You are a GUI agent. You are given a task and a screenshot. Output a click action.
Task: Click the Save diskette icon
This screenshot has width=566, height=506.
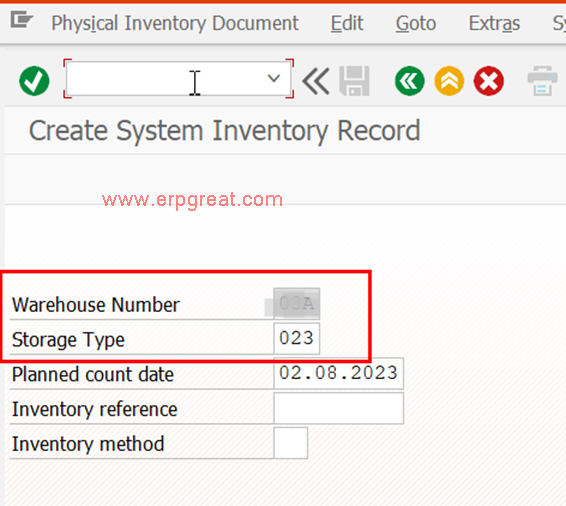[354, 81]
